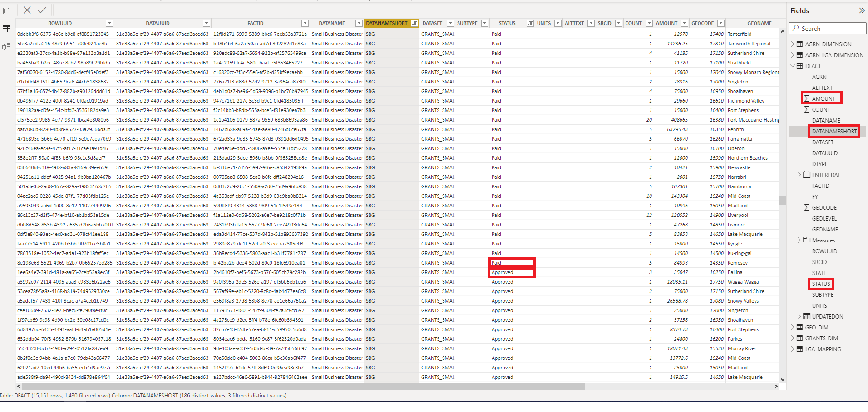This screenshot has width=868, height=412.
Task: Click the horizontal scrollbar right arrow
Action: point(776,387)
